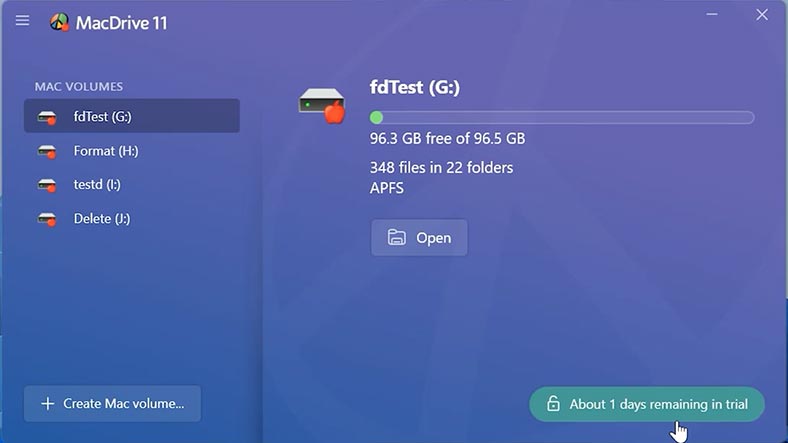
Task: Click the Format (H:) drive icon
Action: coord(47,152)
